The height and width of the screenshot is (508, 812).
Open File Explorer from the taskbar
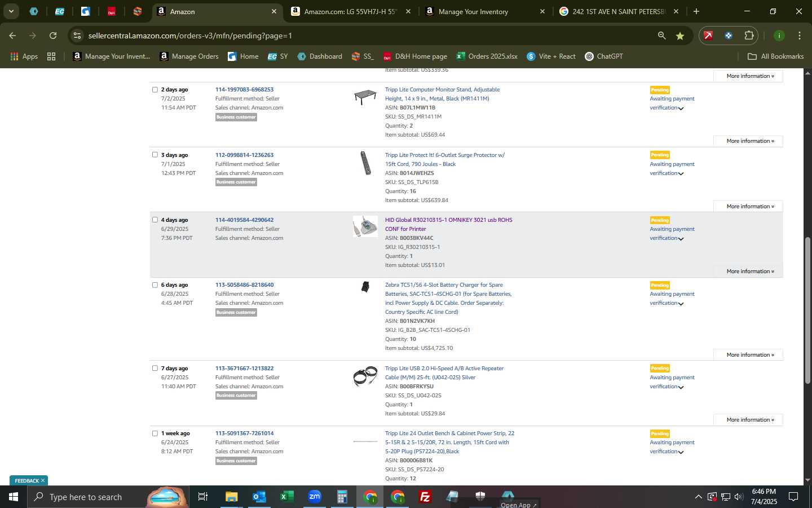pyautogui.click(x=232, y=497)
